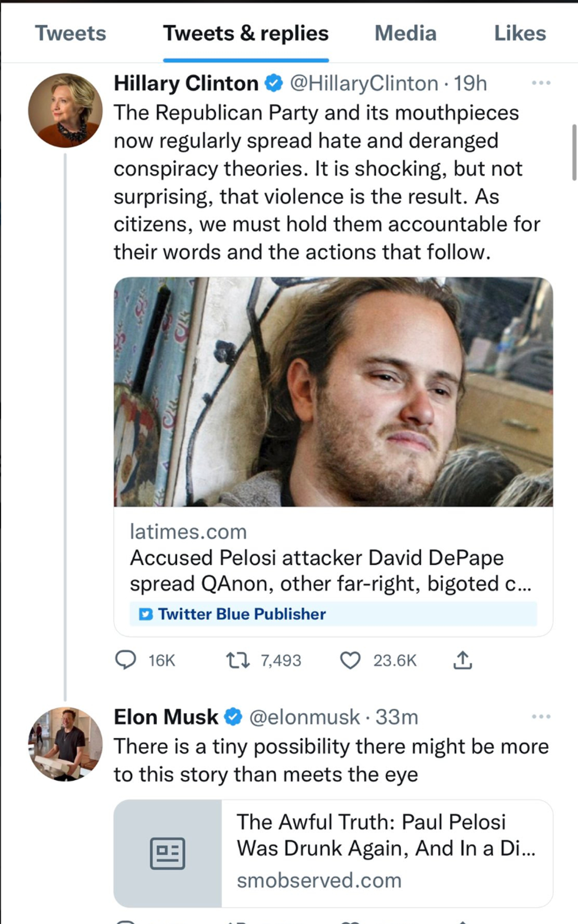578x924 pixels.
Task: Reply to Hillary Clinton's tweet
Action: pos(126,660)
